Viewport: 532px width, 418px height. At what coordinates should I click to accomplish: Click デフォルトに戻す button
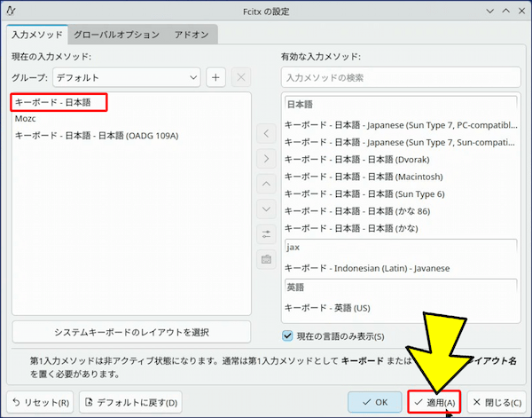coord(131,402)
